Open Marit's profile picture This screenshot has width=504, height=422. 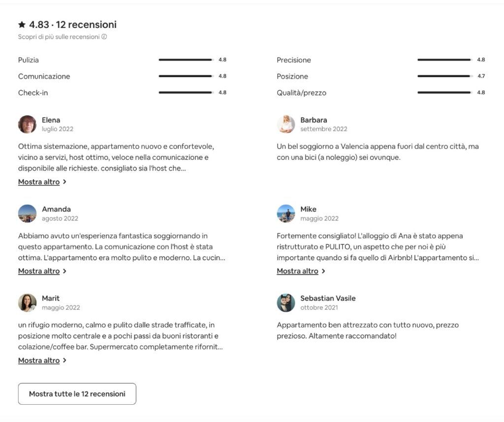tap(28, 302)
